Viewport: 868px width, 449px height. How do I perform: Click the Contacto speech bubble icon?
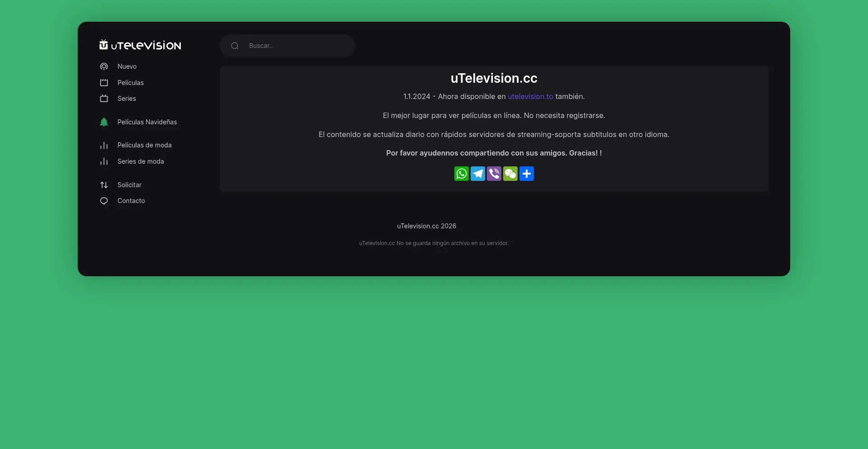pos(104,201)
